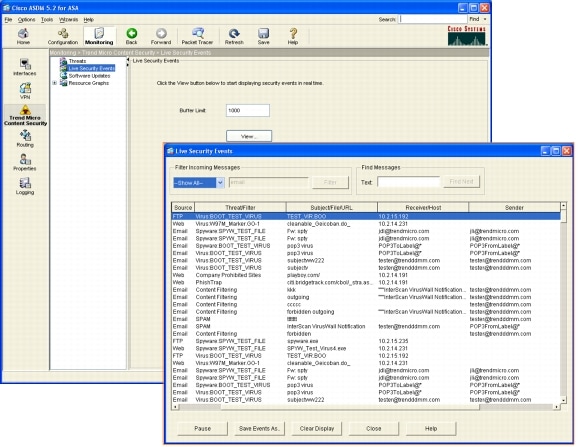Click events list scroll right arrow

coord(557,407)
